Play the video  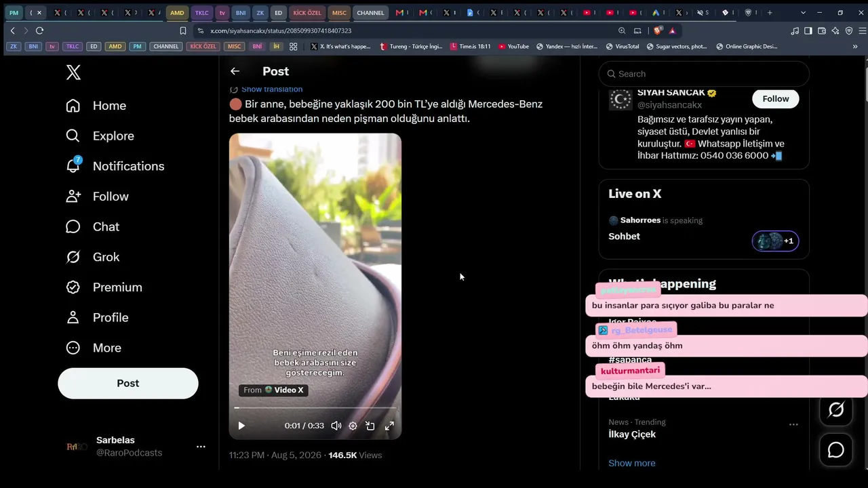(241, 426)
